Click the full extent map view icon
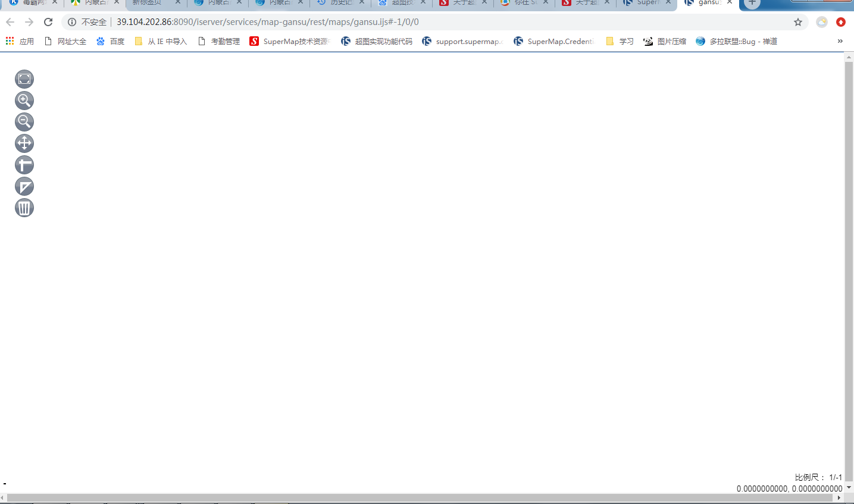The image size is (854, 504). pos(24,79)
